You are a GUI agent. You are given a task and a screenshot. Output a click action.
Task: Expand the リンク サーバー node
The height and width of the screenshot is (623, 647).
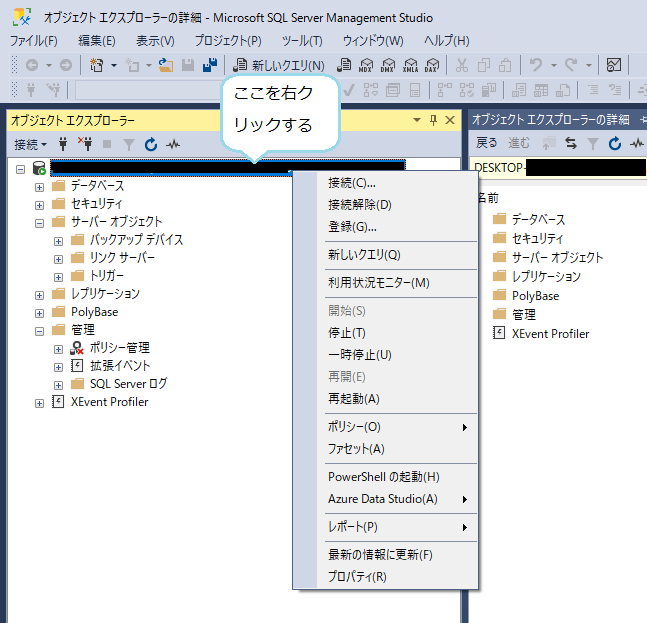[x=58, y=260]
